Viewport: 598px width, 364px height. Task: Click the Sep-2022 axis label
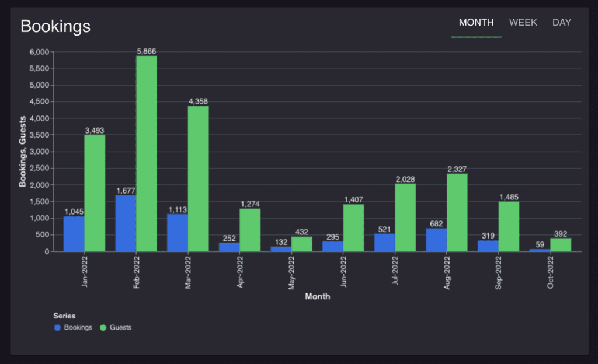(499, 272)
